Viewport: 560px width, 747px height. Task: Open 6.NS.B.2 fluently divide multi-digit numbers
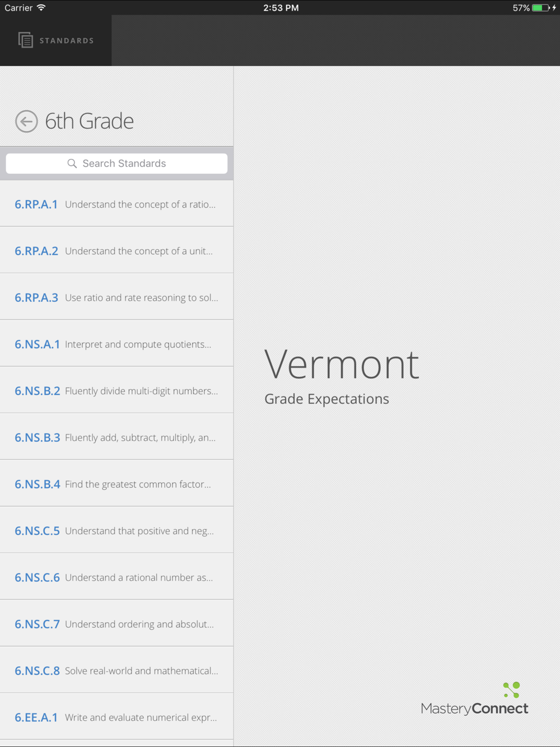click(x=116, y=390)
